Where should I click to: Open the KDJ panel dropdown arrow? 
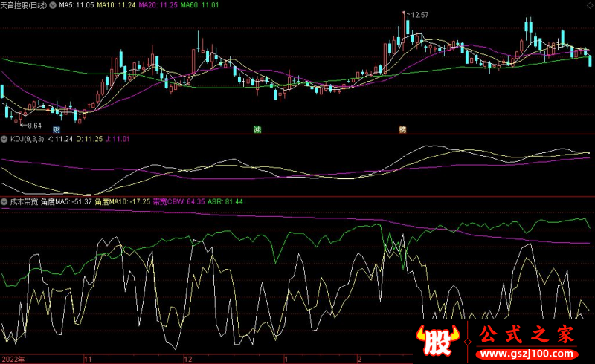[4, 138]
